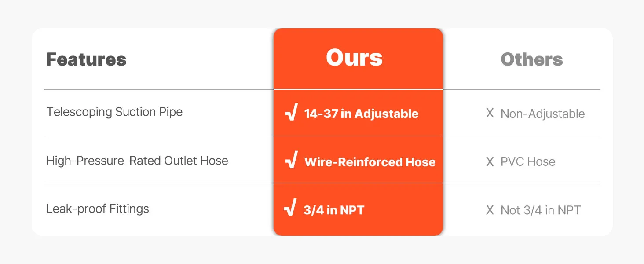The width and height of the screenshot is (644, 264).
Task: Click the X mark beside Non-Adjustable
Action: click(x=490, y=114)
